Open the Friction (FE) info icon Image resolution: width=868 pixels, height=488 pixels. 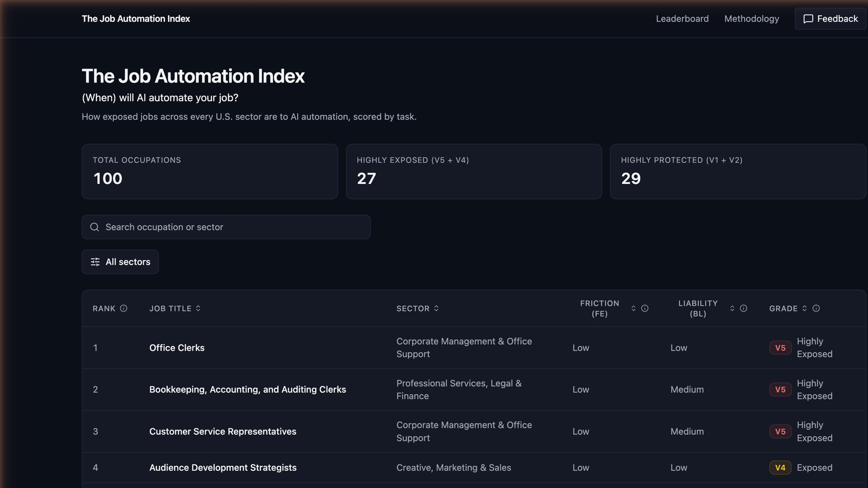644,308
